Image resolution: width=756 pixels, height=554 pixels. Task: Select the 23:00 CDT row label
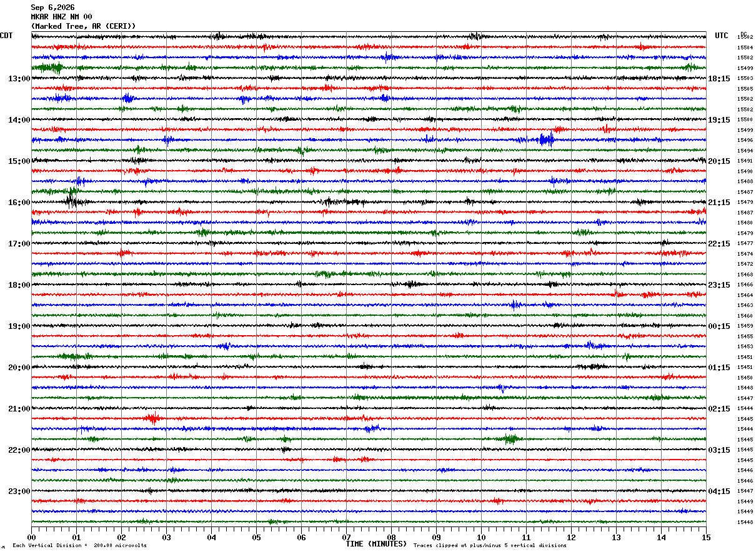pos(19,491)
